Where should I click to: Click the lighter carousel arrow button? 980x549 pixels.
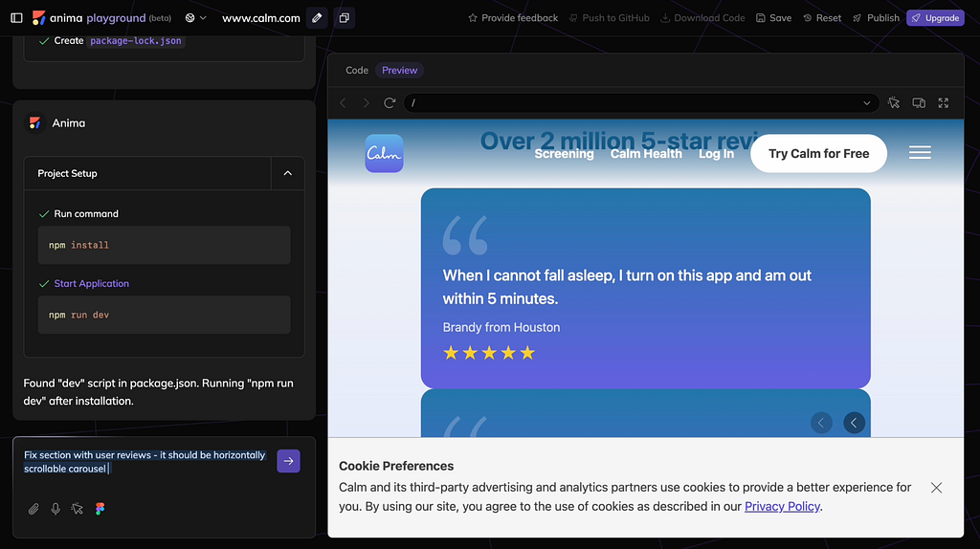point(821,423)
